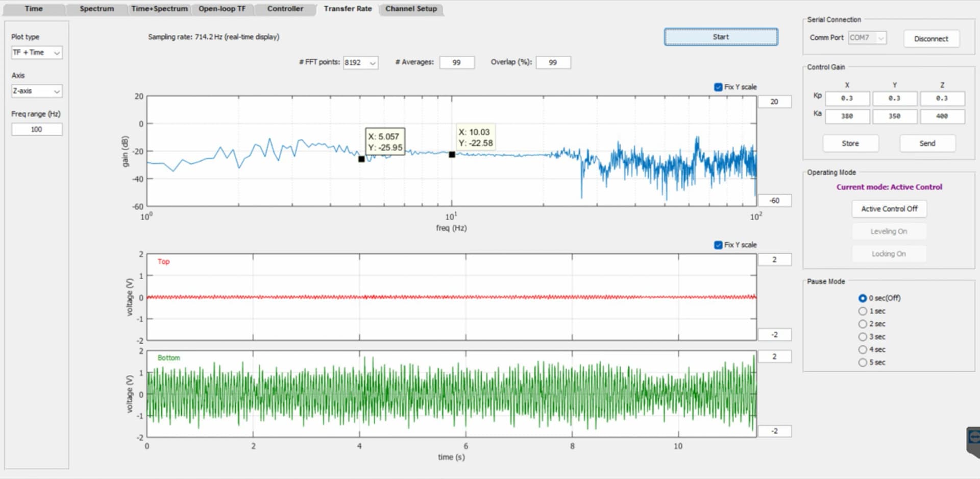This screenshot has width=980, height=479.
Task: Click the Sampling rate 714.2 Hz text
Action: [x=213, y=37]
